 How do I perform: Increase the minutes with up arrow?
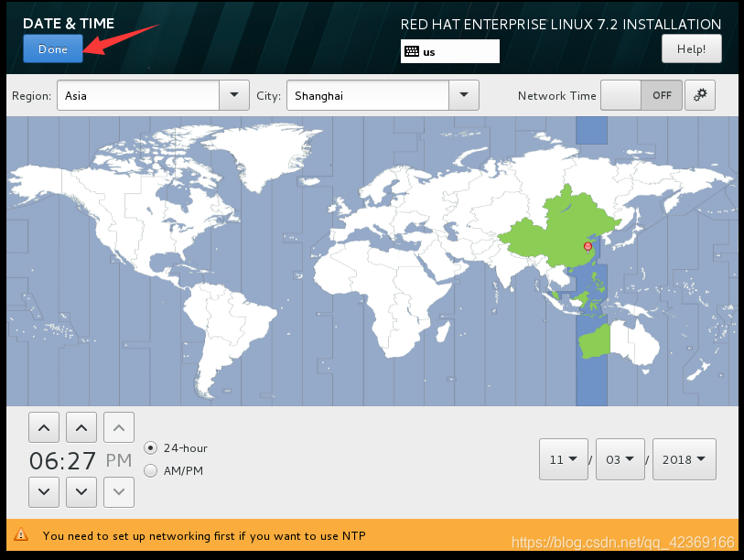tap(81, 427)
